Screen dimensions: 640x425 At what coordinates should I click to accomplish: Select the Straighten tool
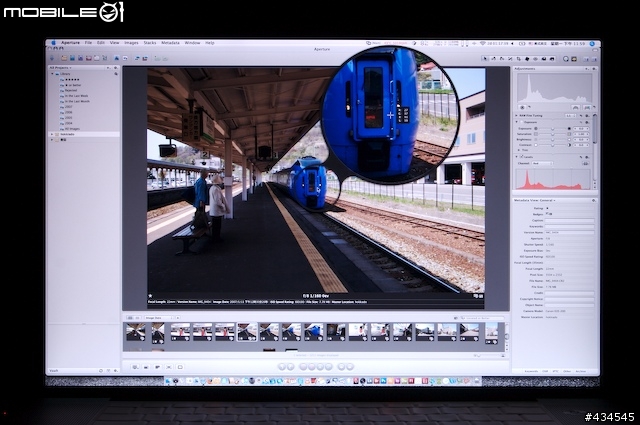(510, 59)
